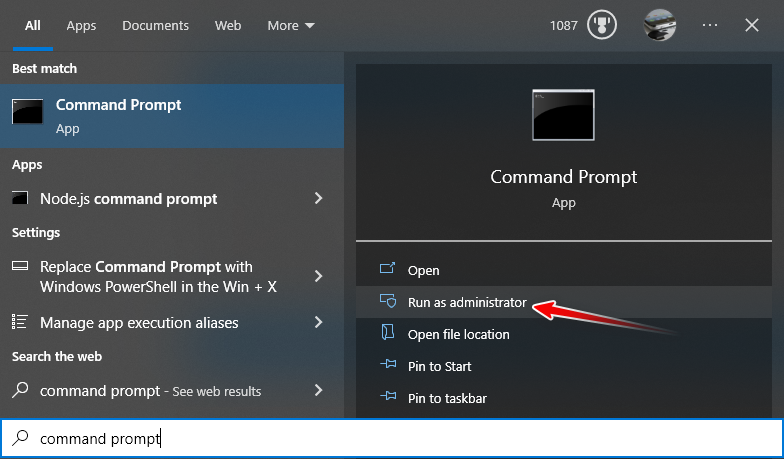The height and width of the screenshot is (459, 784).
Task: Click the Node.js command prompt icon
Action: pyautogui.click(x=19, y=199)
